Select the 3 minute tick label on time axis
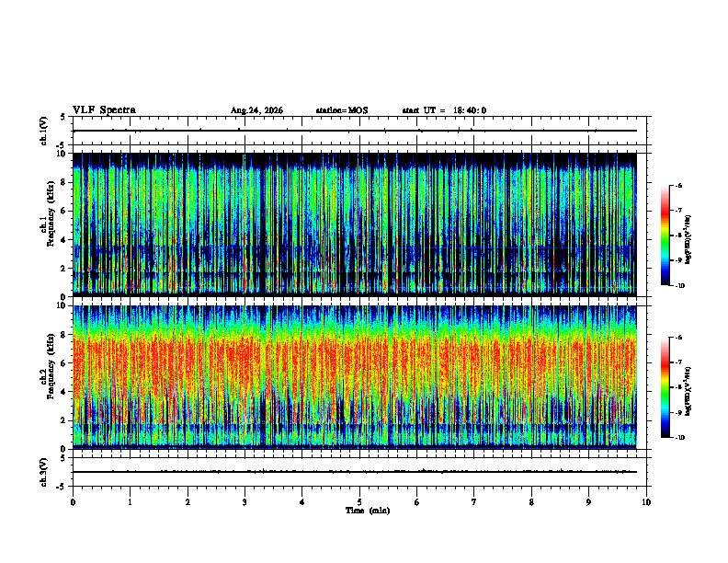 245,502
